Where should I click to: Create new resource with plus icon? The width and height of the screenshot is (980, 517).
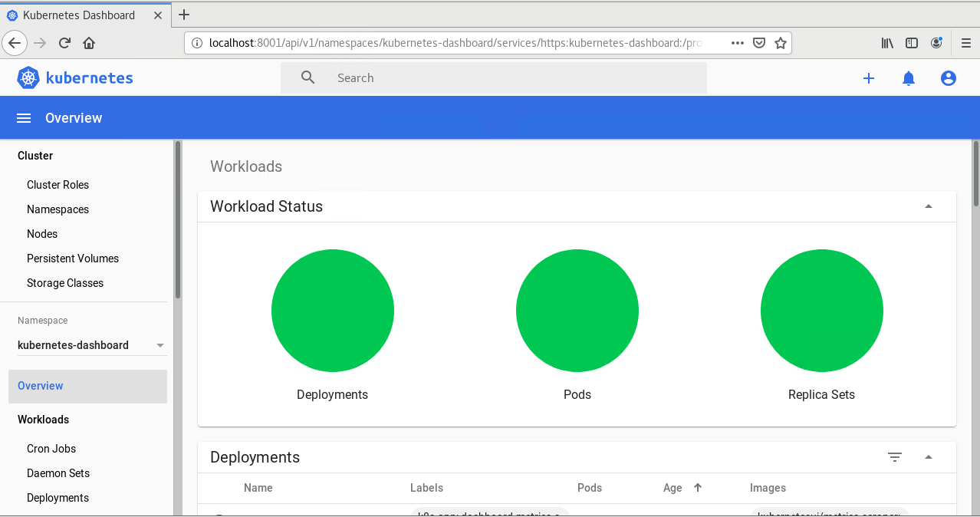(x=869, y=78)
